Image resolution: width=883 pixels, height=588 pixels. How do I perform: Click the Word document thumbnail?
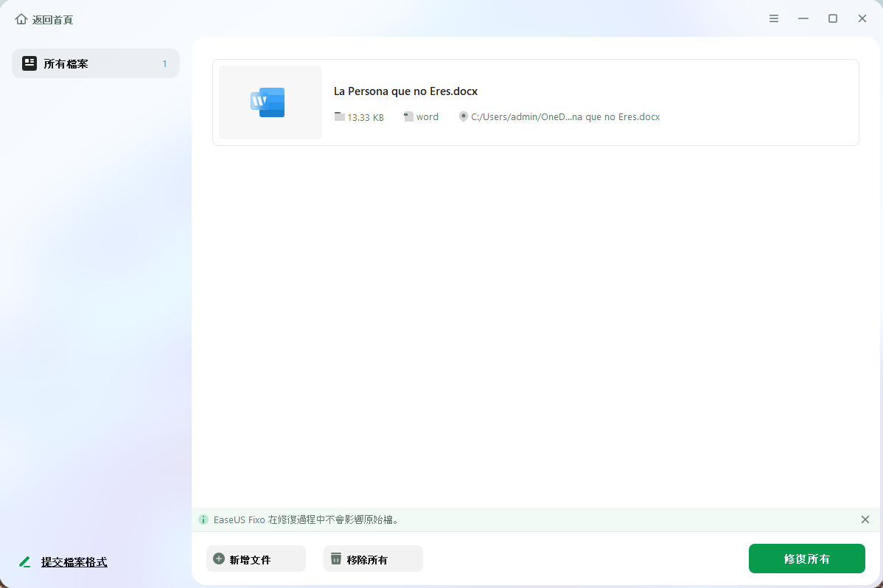point(271,102)
